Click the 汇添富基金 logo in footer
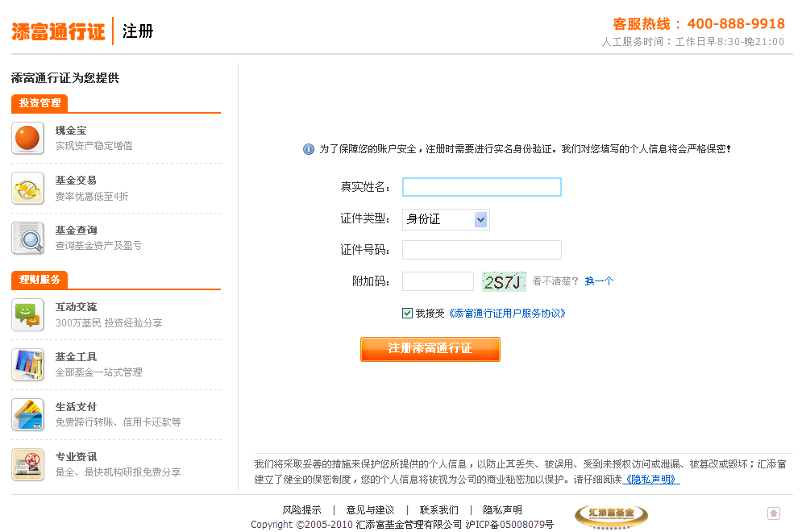The width and height of the screenshot is (802, 532). click(x=611, y=515)
